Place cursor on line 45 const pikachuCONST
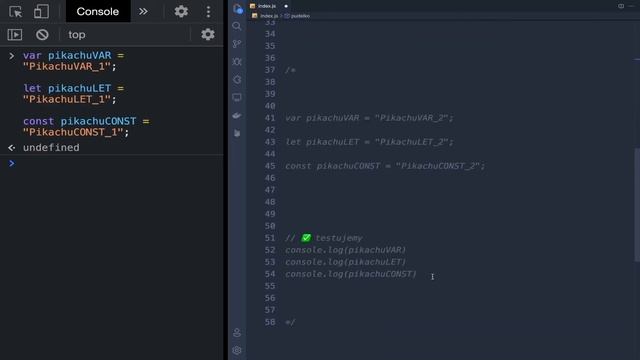This screenshot has height=360, width=640. pos(385,166)
